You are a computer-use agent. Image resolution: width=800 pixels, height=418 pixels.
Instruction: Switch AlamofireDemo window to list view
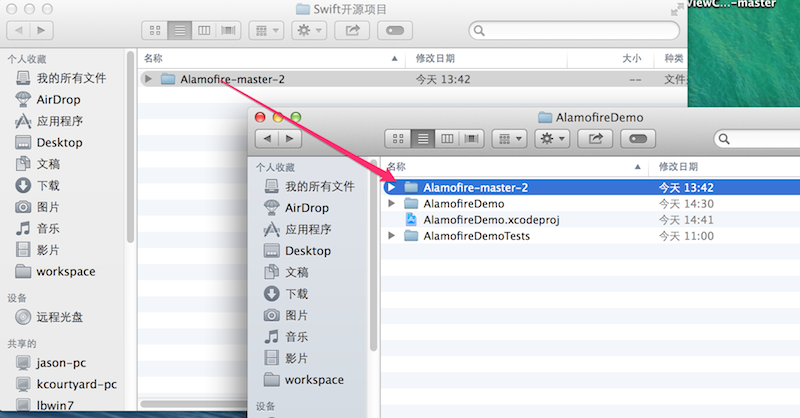tap(423, 139)
